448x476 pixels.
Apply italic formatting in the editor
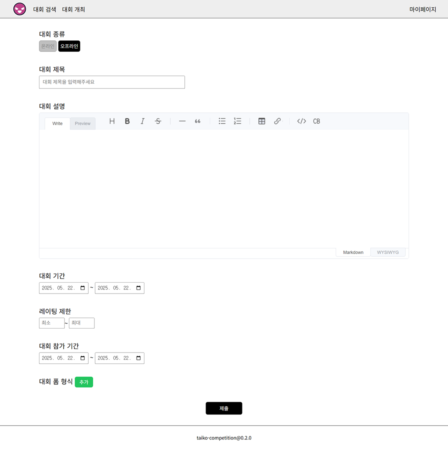point(143,121)
